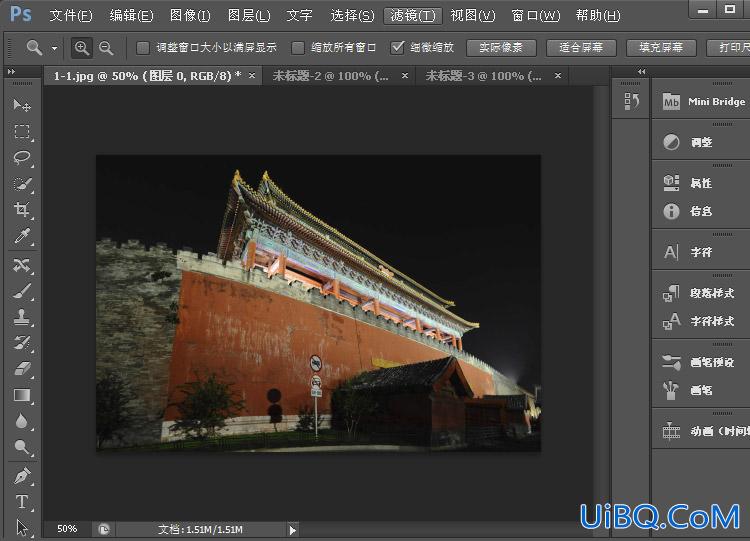The image size is (750, 541).
Task: Click the status bar icon beside the 50% zoom field
Action: [x=104, y=530]
